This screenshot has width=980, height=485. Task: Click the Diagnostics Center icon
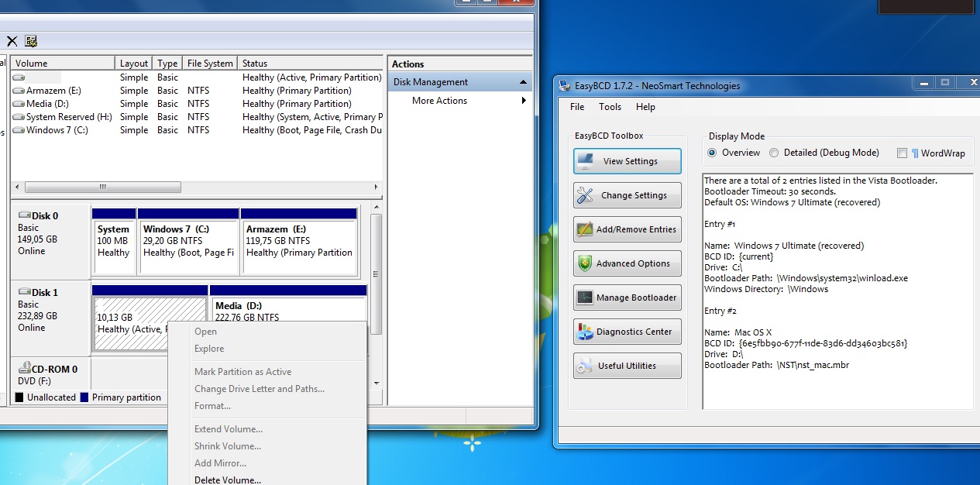585,332
